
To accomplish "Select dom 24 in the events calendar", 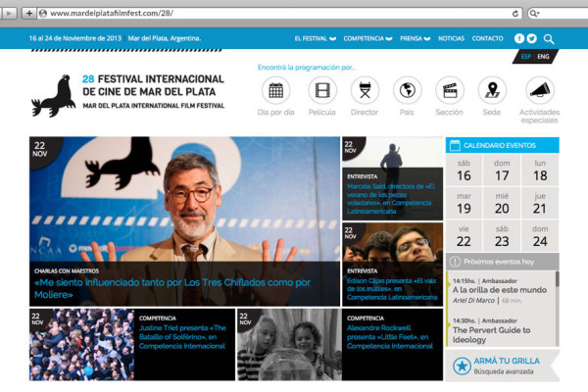I will pyautogui.click(x=540, y=236).
